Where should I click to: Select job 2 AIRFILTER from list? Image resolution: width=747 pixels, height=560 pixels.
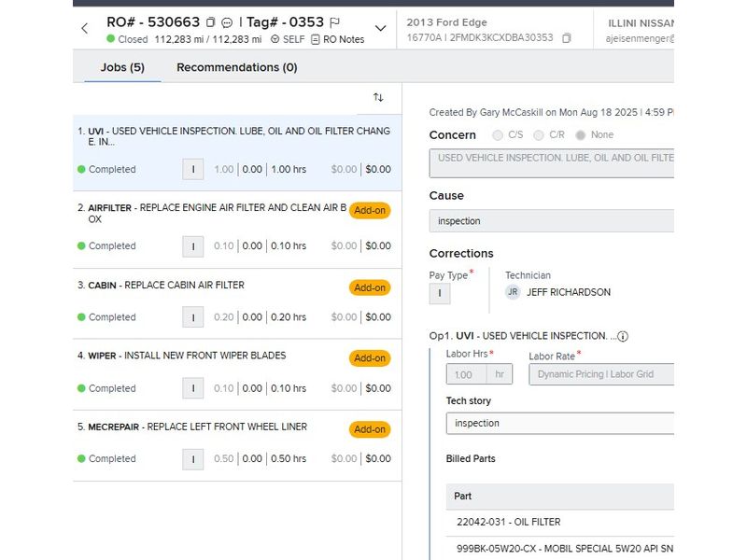tap(215, 214)
